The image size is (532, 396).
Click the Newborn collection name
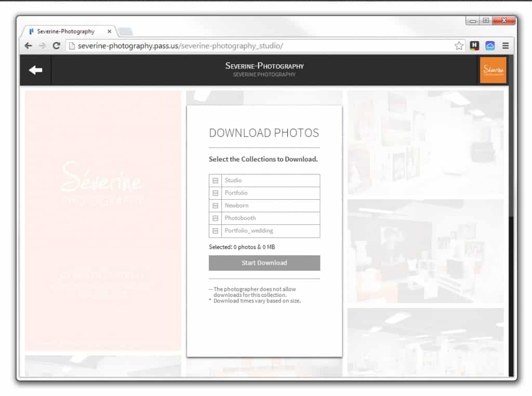tap(236, 205)
